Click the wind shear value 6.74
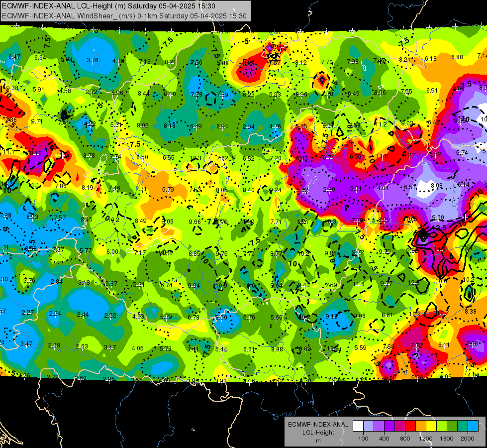 pyautogui.click(x=167, y=285)
